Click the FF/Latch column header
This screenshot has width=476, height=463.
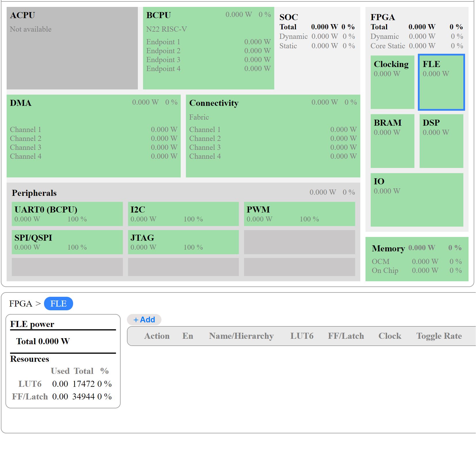click(x=346, y=336)
